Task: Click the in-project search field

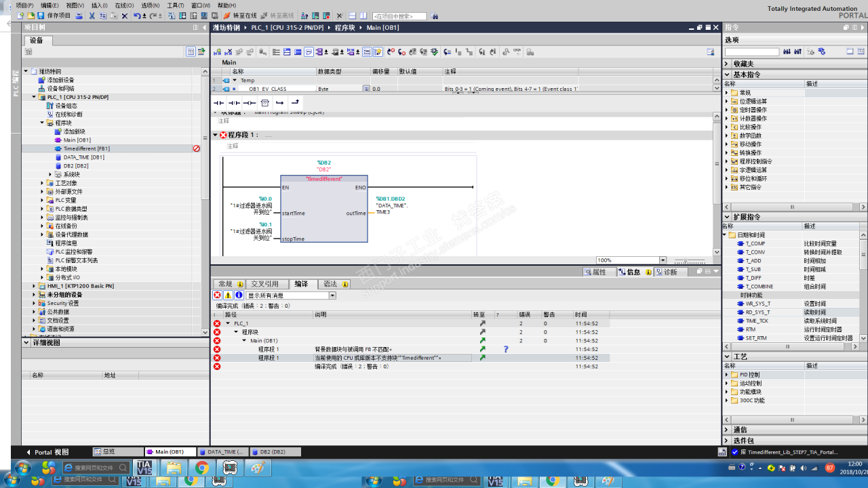Action: pos(399,16)
